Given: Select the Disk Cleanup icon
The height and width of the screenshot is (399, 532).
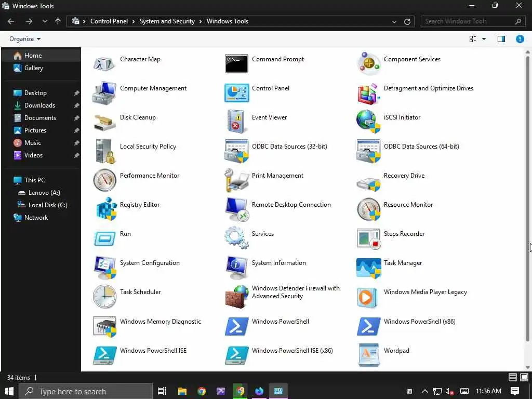Looking at the screenshot, I should [104, 123].
